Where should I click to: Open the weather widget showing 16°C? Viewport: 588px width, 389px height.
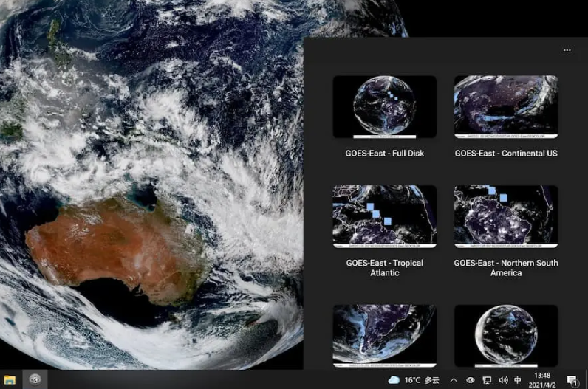(x=414, y=379)
